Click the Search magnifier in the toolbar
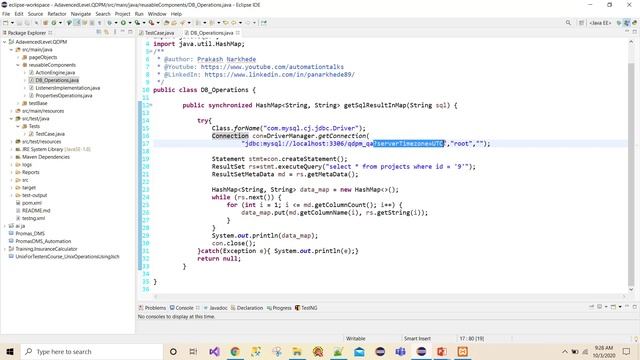 coord(568,23)
